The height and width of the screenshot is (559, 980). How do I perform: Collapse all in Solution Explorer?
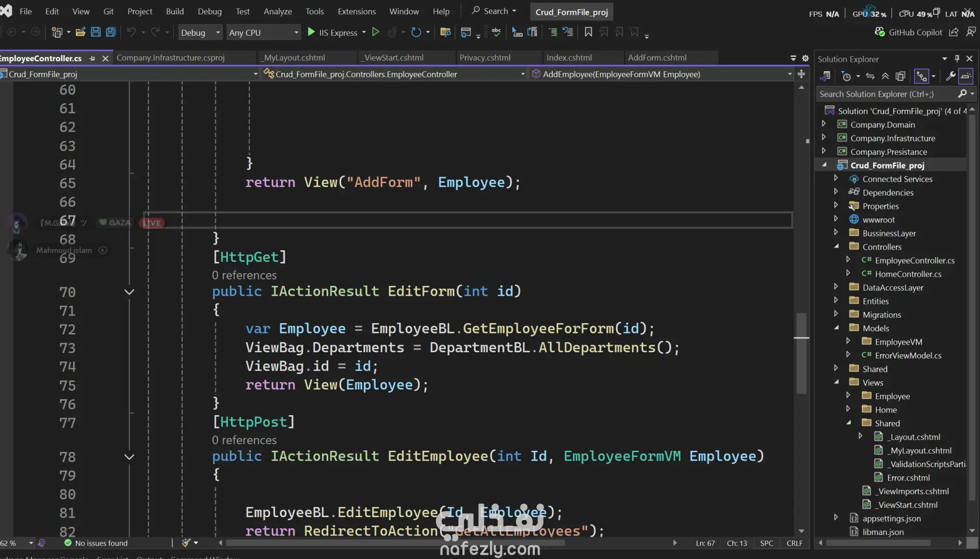[x=886, y=77]
